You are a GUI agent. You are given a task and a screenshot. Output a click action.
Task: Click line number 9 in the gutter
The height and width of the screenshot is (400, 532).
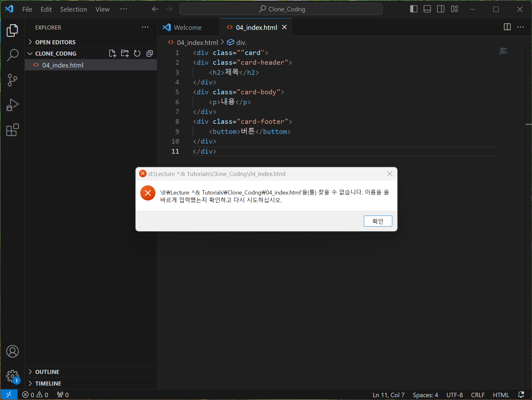pyautogui.click(x=177, y=131)
